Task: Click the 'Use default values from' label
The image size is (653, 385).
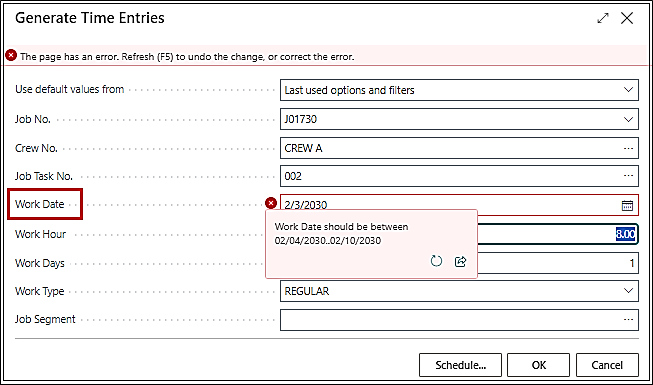Action: [70, 90]
